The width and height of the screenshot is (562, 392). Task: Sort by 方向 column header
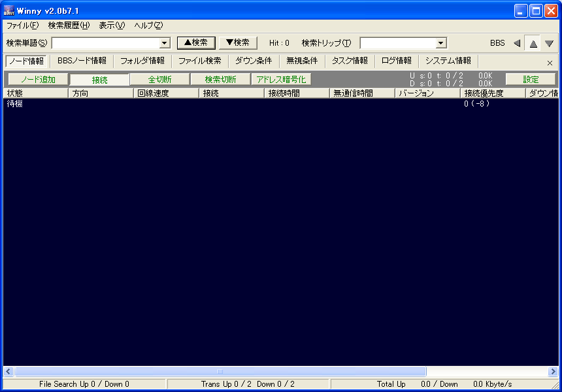(x=101, y=93)
